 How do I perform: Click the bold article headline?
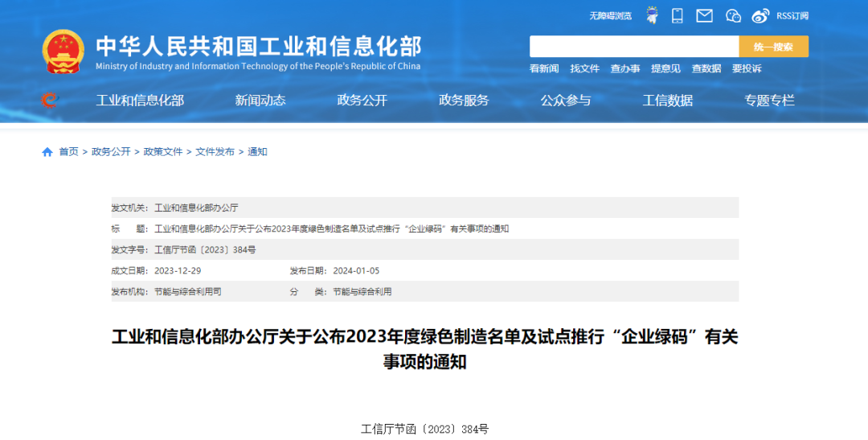coord(425,349)
